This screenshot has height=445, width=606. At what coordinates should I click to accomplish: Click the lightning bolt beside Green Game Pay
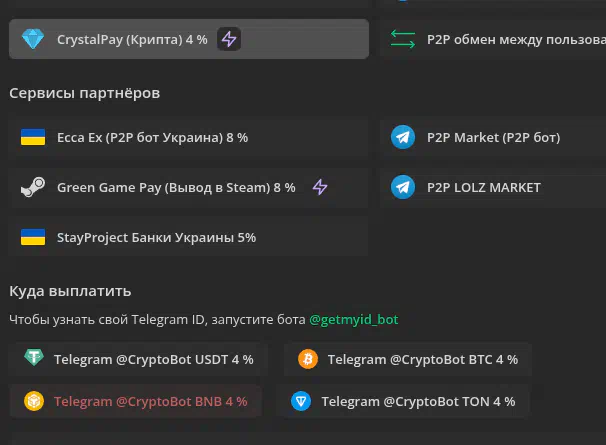coord(320,187)
